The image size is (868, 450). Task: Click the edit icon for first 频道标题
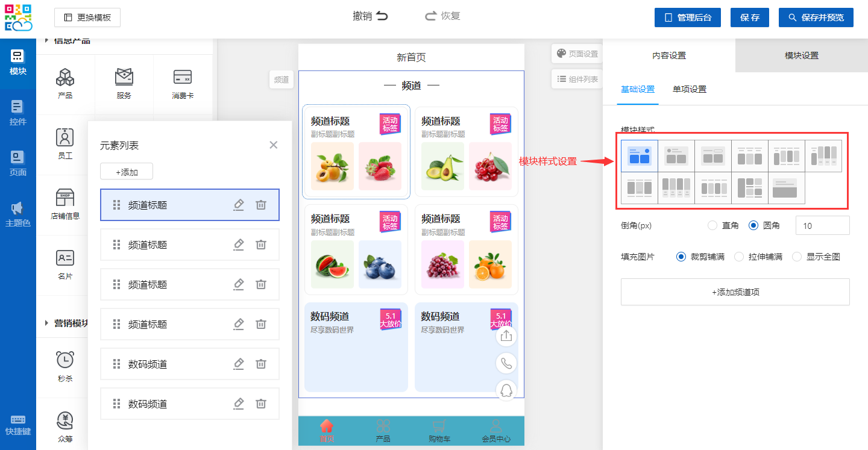[239, 205]
